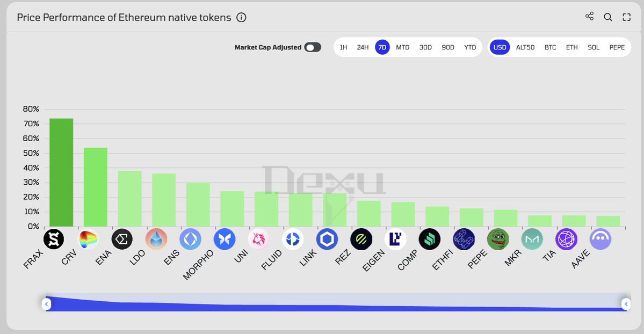The image size is (644, 334).
Task: Click the PEPE frog logo
Action: pyautogui.click(x=498, y=239)
